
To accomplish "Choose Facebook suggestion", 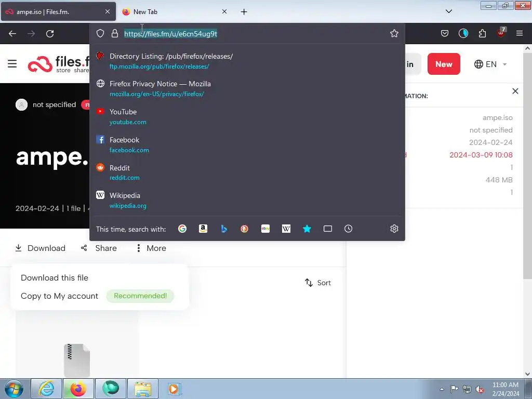I will (x=247, y=144).
